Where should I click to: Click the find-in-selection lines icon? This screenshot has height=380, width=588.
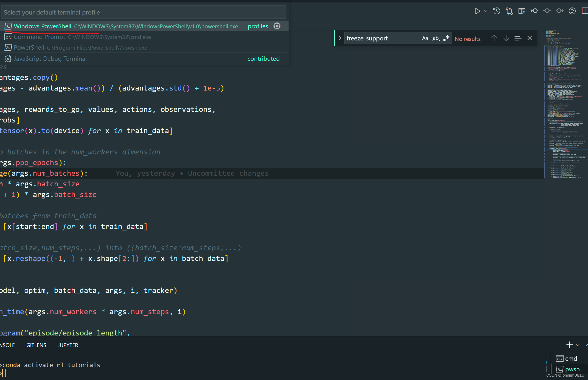pos(518,38)
